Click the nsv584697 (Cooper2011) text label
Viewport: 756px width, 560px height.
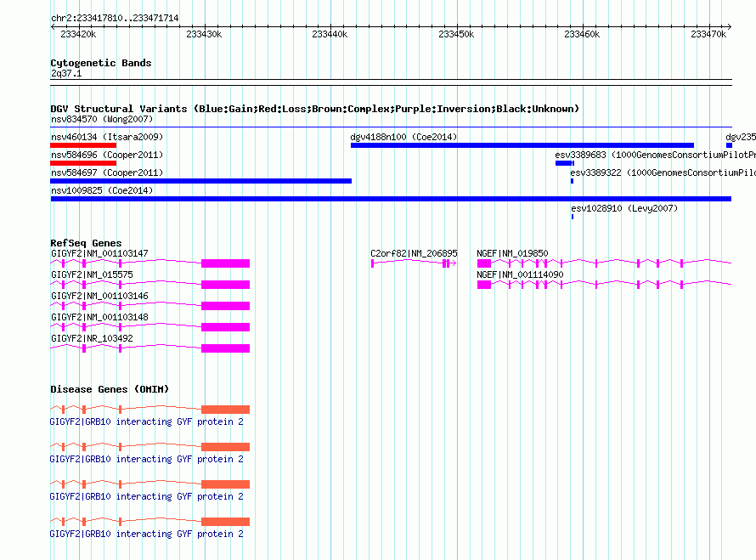[x=107, y=173]
